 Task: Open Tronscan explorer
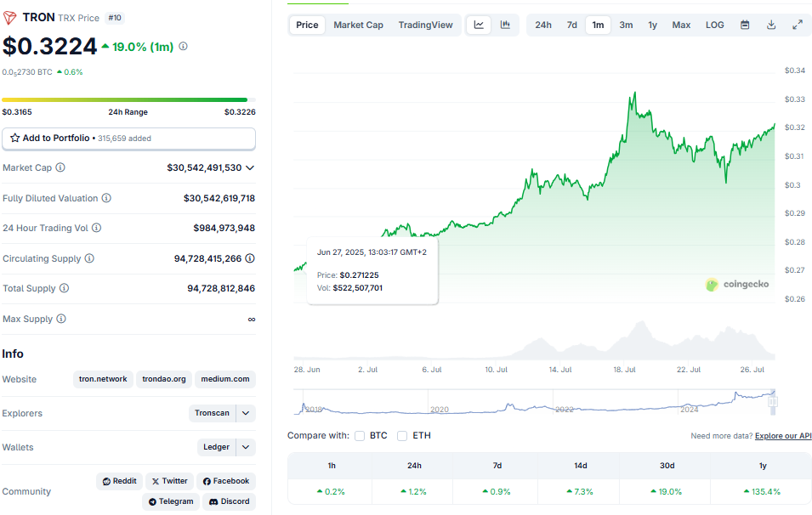pyautogui.click(x=213, y=413)
